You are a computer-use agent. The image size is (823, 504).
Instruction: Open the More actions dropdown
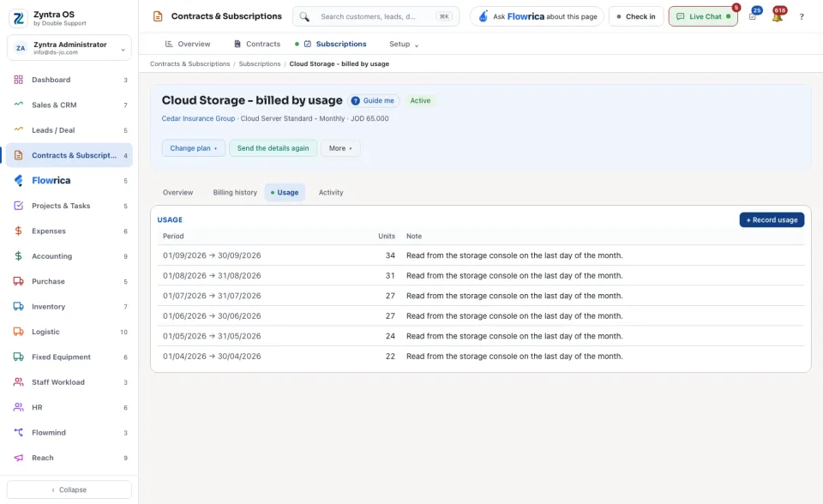340,148
